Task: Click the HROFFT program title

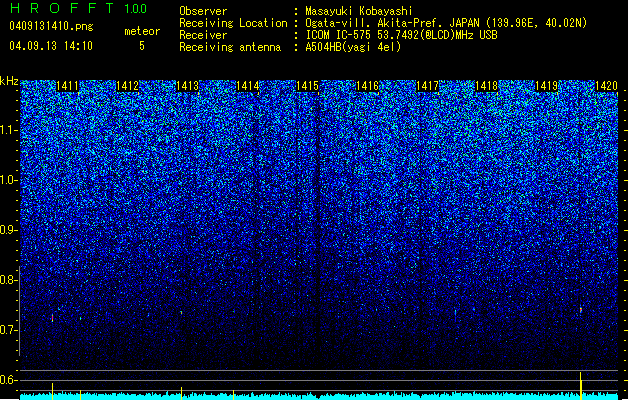Action: [62, 8]
